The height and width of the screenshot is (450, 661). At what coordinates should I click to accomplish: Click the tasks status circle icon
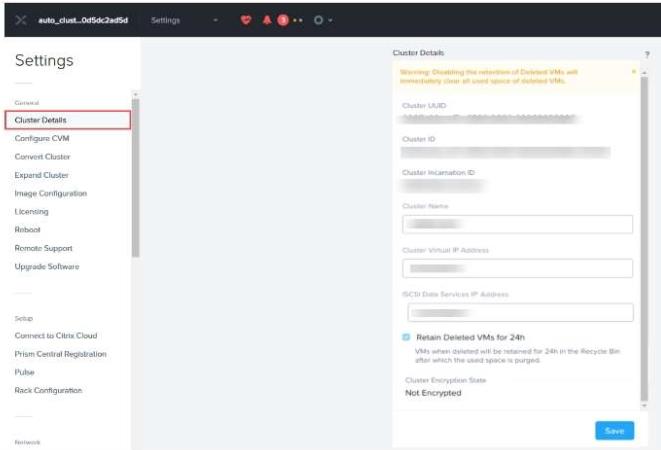pos(318,20)
